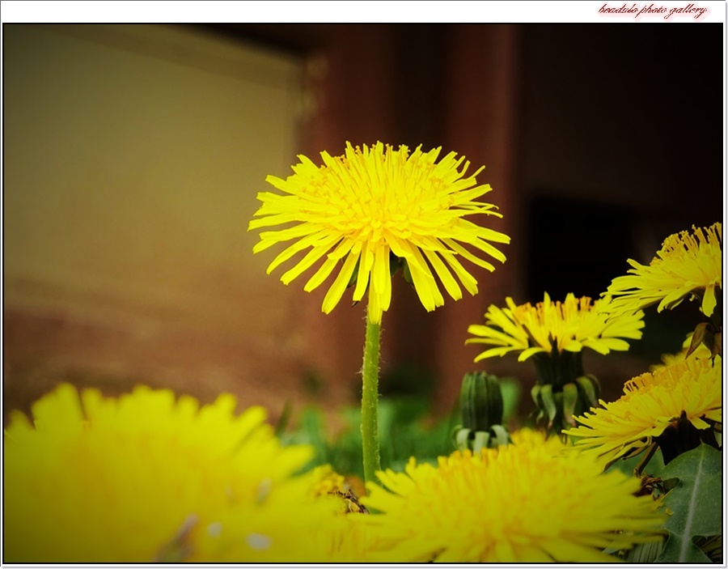The width and height of the screenshot is (728, 569).
Task: Click the green leaf in bottom-right corner
Action: tap(692, 502)
